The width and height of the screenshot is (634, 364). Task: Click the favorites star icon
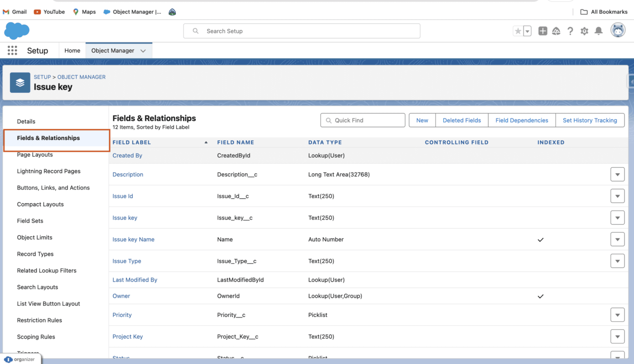coord(518,31)
